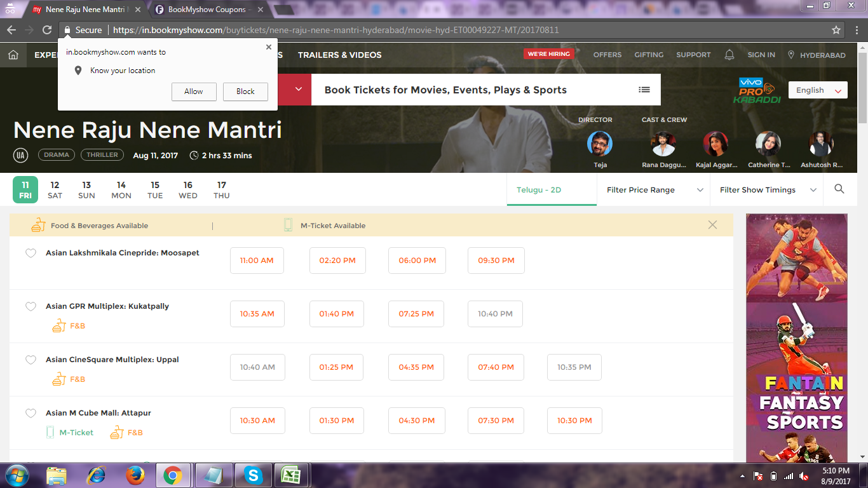This screenshot has width=868, height=488.
Task: Click the Hyderabad location selector
Action: click(817, 55)
